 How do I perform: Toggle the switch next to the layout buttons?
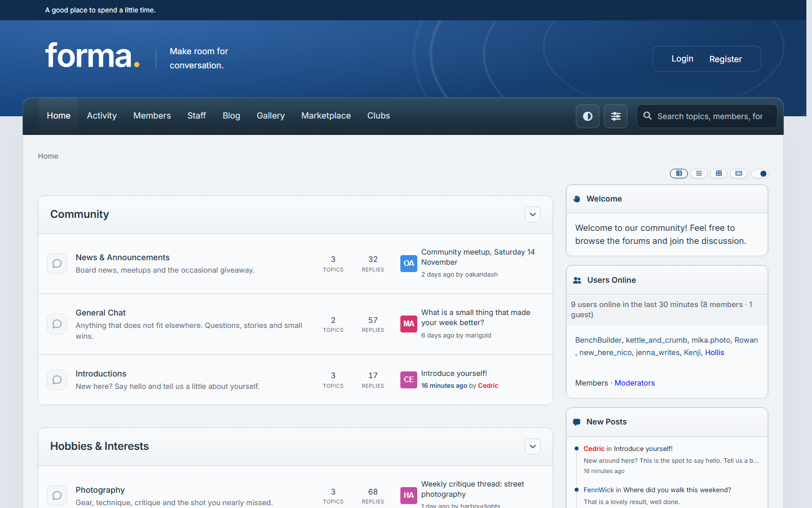(760, 173)
